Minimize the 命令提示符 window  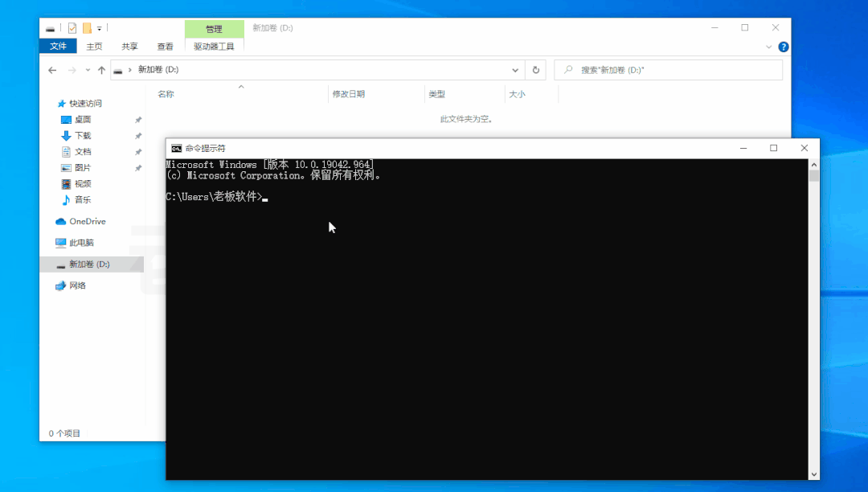tap(743, 148)
